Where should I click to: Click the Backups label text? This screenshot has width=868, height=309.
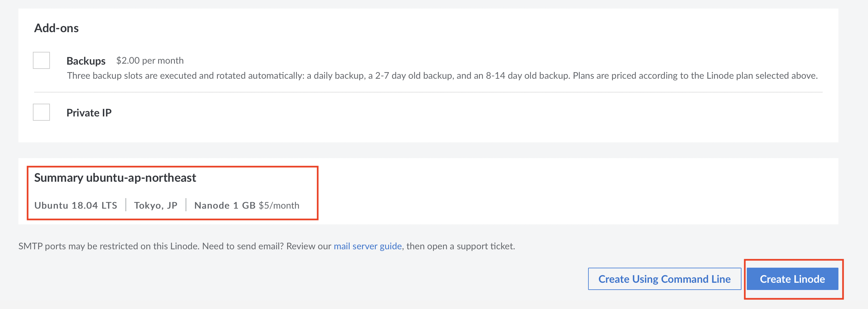click(86, 61)
